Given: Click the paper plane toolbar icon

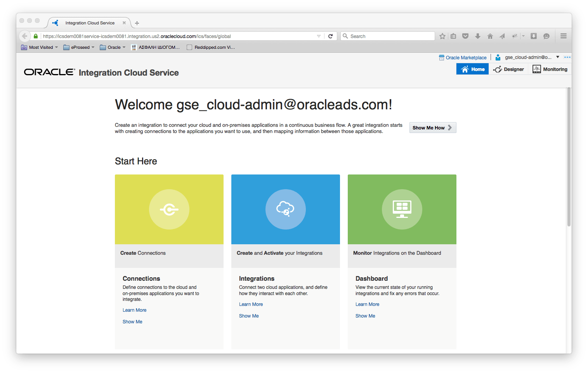Looking at the screenshot, I should pyautogui.click(x=502, y=36).
